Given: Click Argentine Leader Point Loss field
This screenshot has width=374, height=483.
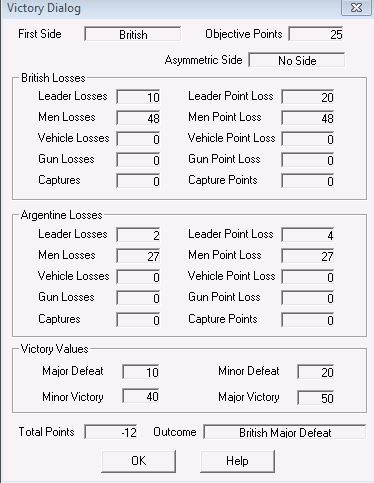Looking at the screenshot, I should click(x=308, y=235).
